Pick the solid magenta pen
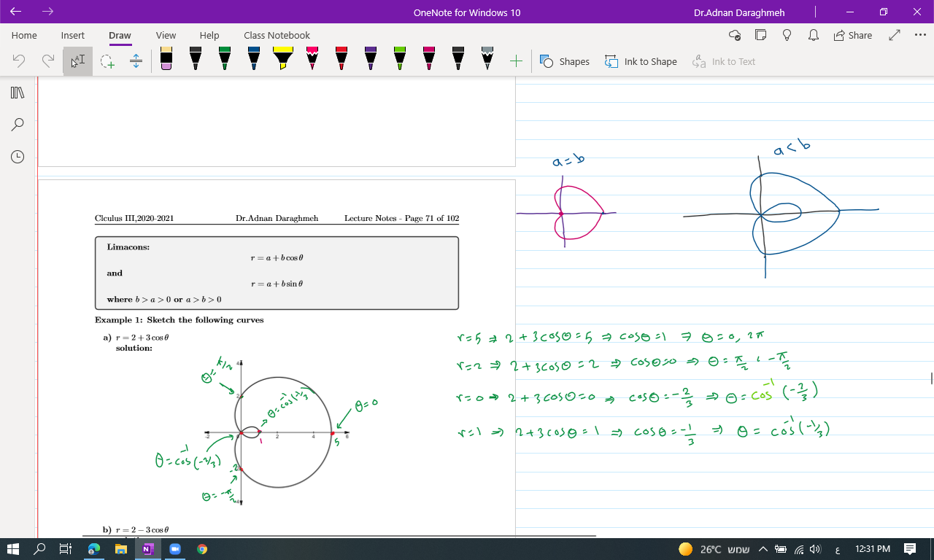Image resolution: width=934 pixels, height=560 pixels. coord(429,59)
